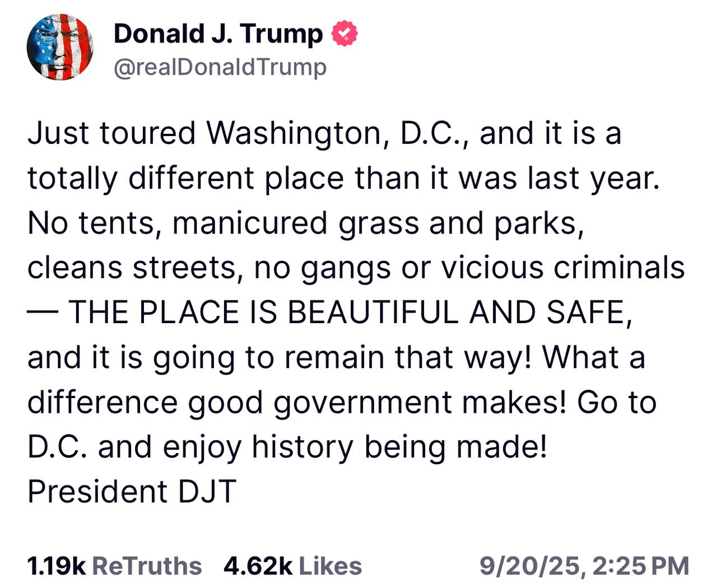
Task: Click the 1.19k ReTruths count number
Action: pyautogui.click(x=56, y=566)
